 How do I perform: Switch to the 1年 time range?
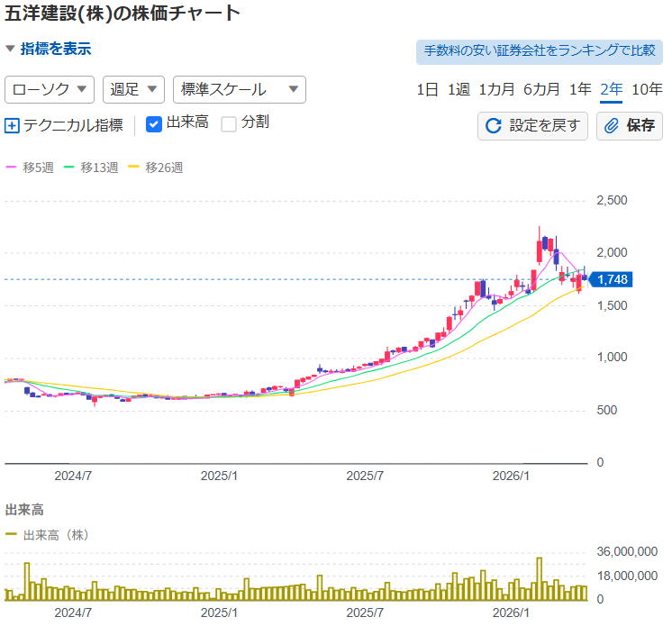point(581,89)
